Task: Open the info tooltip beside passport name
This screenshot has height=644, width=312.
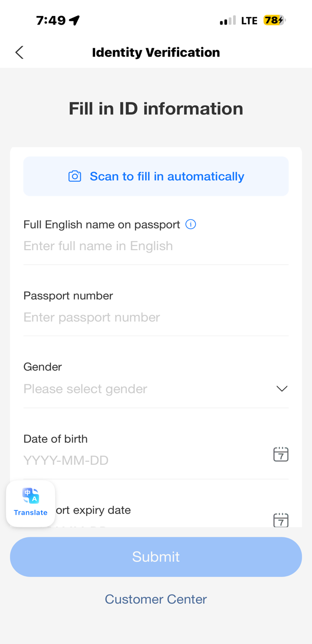Action: coord(191,224)
